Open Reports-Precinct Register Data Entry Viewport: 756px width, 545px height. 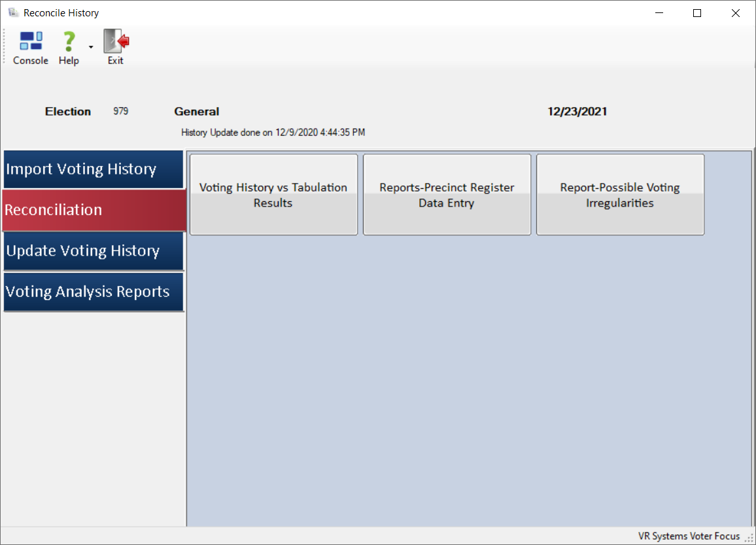click(x=447, y=195)
